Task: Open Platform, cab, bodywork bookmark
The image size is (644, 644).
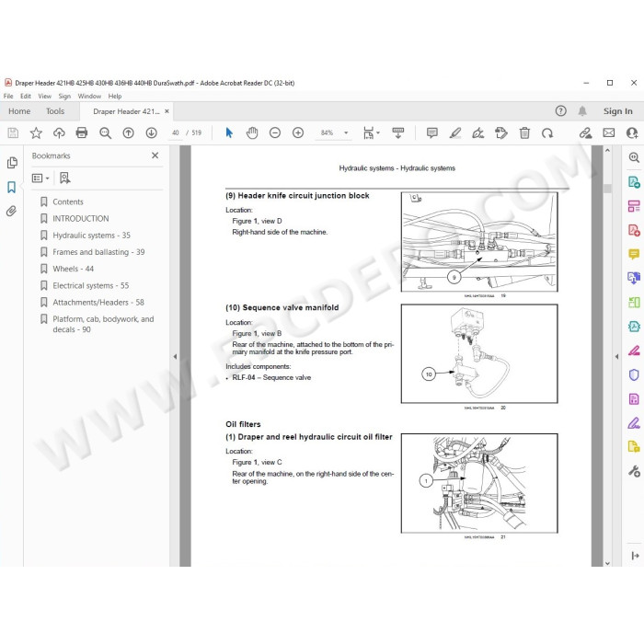Action: coord(103,324)
